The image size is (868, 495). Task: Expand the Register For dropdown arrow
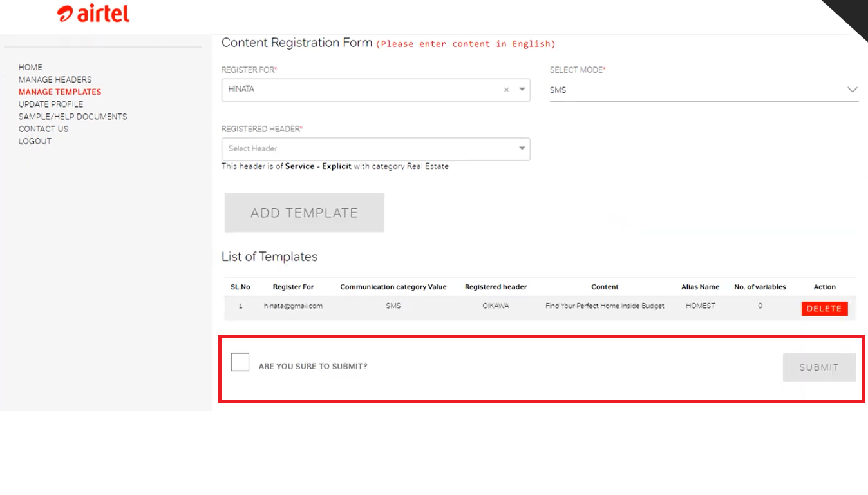(x=522, y=90)
